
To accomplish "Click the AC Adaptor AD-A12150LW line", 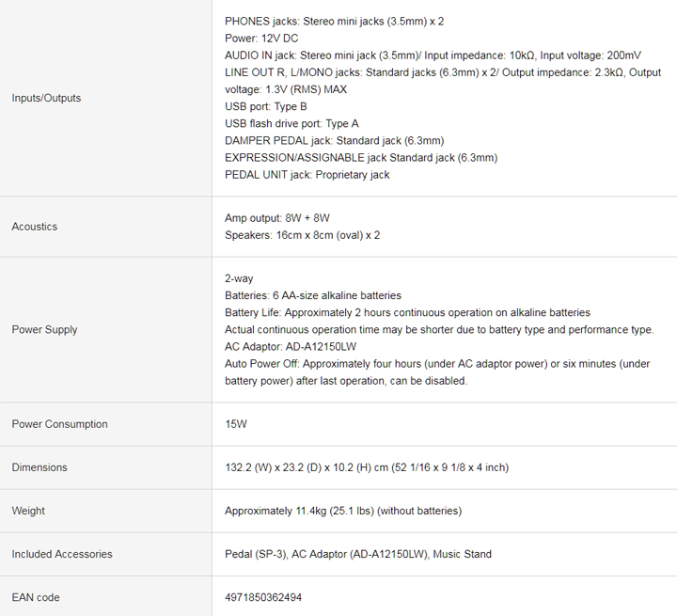I will (x=291, y=346).
